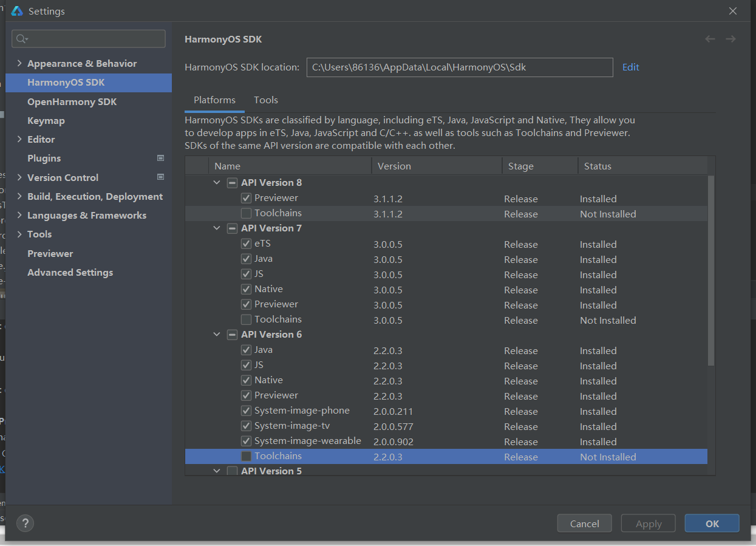Check the Toolchains 2.2.0.3 checkbox

click(x=246, y=456)
